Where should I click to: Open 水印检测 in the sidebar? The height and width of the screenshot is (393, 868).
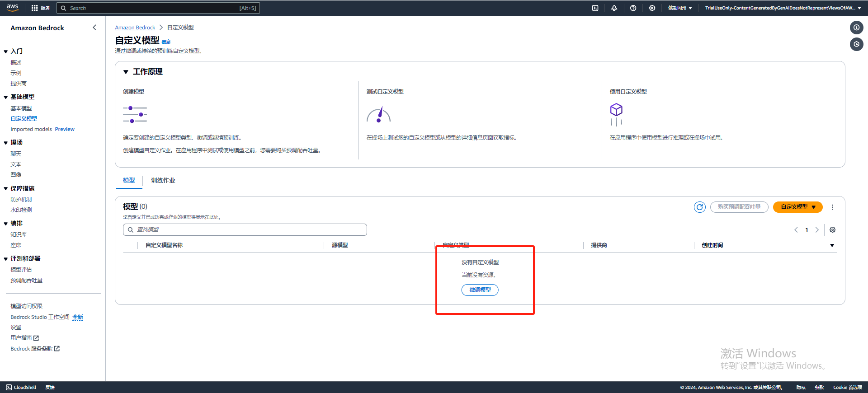tap(21, 210)
